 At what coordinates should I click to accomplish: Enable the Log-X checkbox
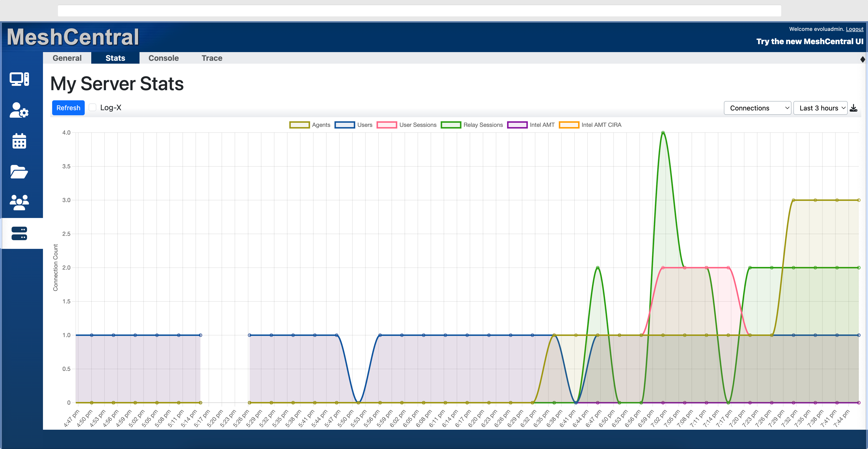93,107
